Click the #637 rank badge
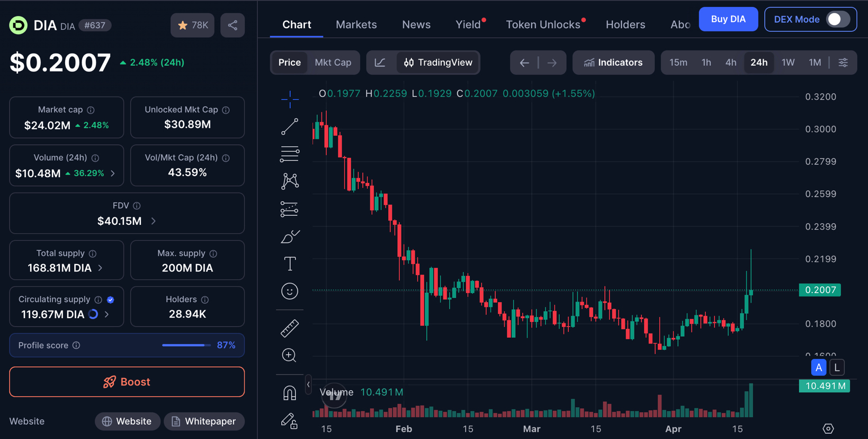The height and width of the screenshot is (439, 868). coord(95,25)
